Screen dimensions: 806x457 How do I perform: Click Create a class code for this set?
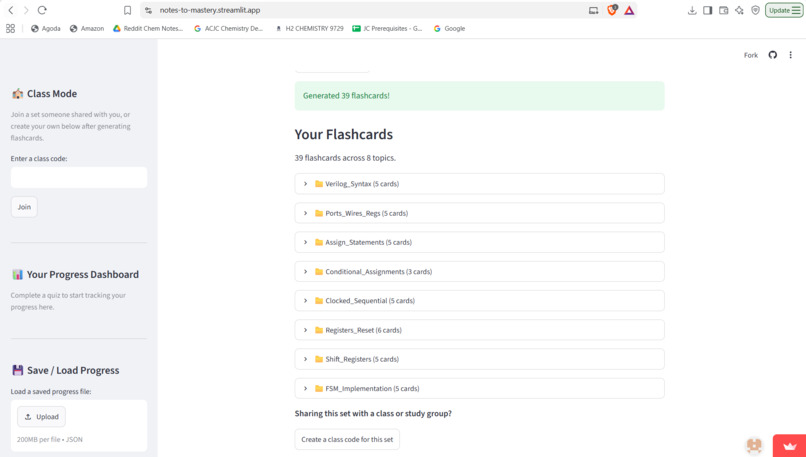click(x=347, y=440)
